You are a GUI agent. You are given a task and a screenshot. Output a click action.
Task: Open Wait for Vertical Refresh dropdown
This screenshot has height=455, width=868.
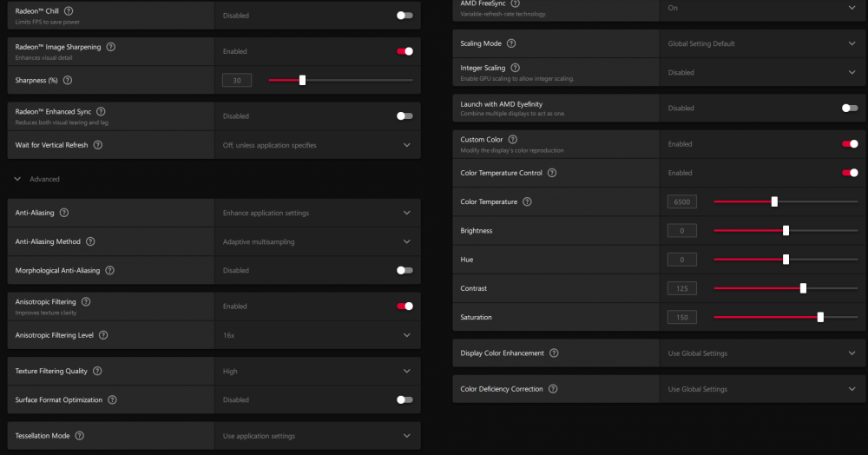pyautogui.click(x=407, y=145)
